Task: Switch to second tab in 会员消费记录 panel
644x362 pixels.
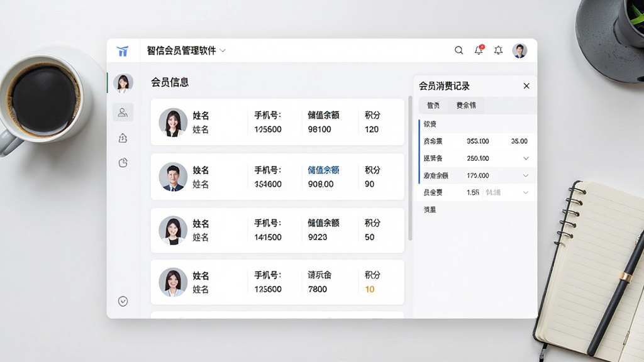Action: (x=466, y=106)
